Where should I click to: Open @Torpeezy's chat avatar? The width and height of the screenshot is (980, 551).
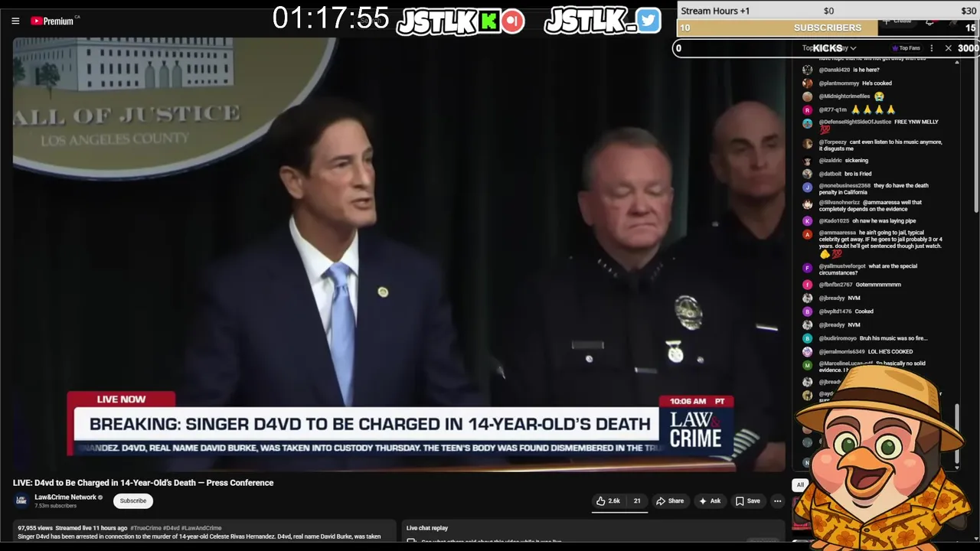pyautogui.click(x=807, y=143)
